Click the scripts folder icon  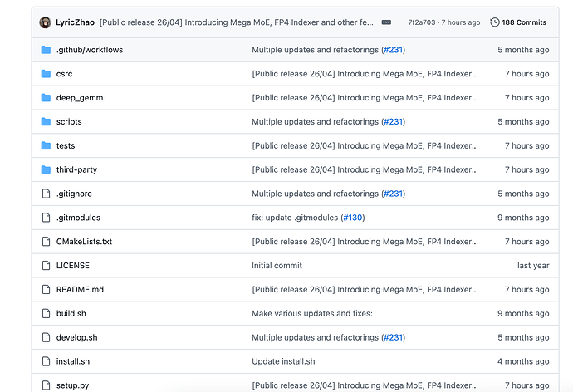(46, 121)
